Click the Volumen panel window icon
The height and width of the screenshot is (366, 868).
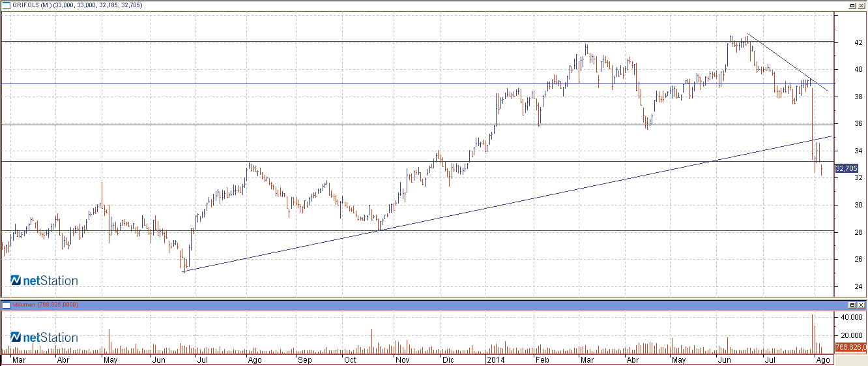click(x=6, y=305)
